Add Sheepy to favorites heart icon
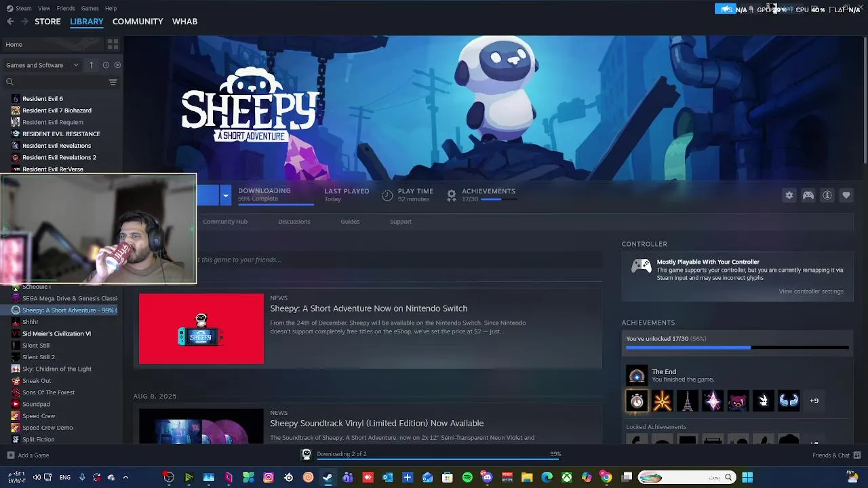This screenshot has width=868, height=488. [x=846, y=195]
